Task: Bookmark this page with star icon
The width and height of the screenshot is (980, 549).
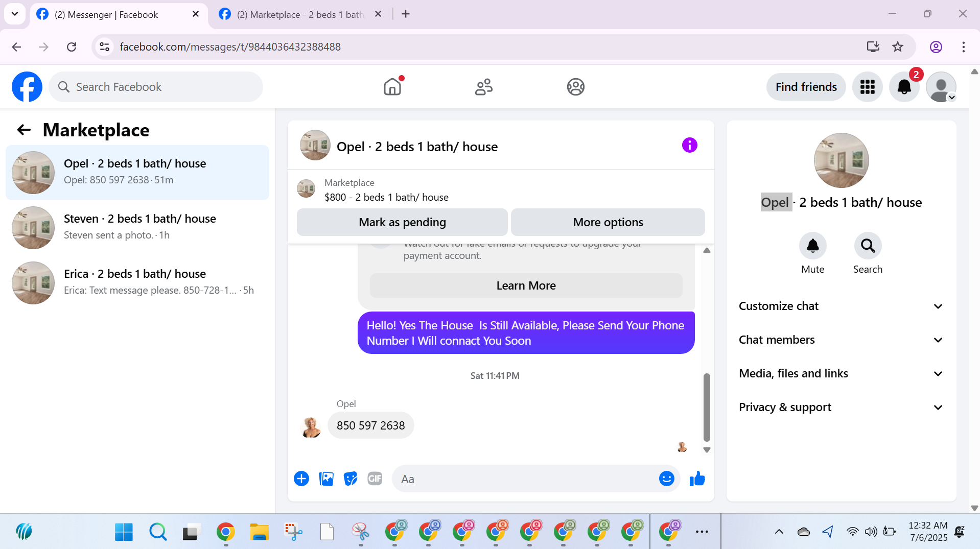Action: click(x=898, y=47)
